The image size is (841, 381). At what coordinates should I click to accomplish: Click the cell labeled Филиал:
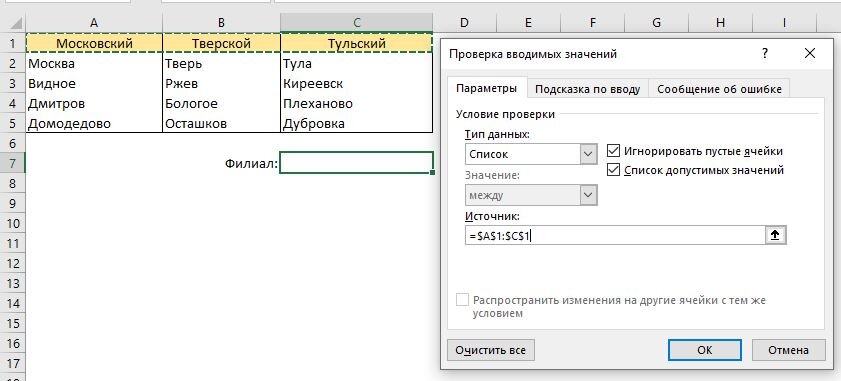pyautogui.click(x=221, y=163)
